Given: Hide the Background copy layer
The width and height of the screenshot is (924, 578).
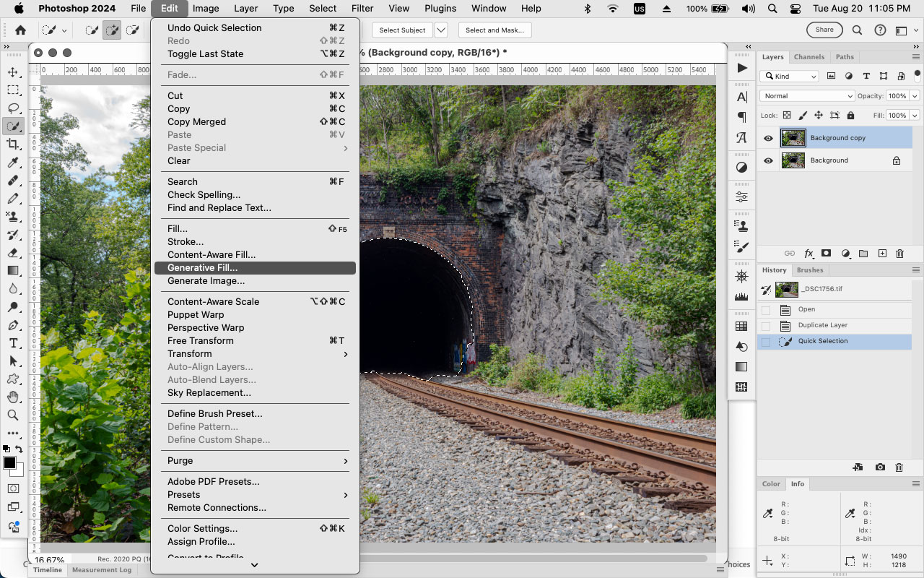Looking at the screenshot, I should click(768, 137).
